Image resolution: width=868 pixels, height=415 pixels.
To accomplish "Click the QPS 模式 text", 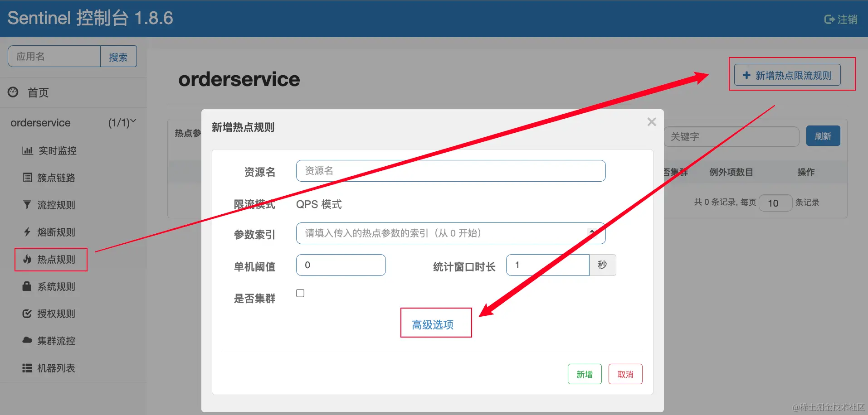I will click(319, 204).
